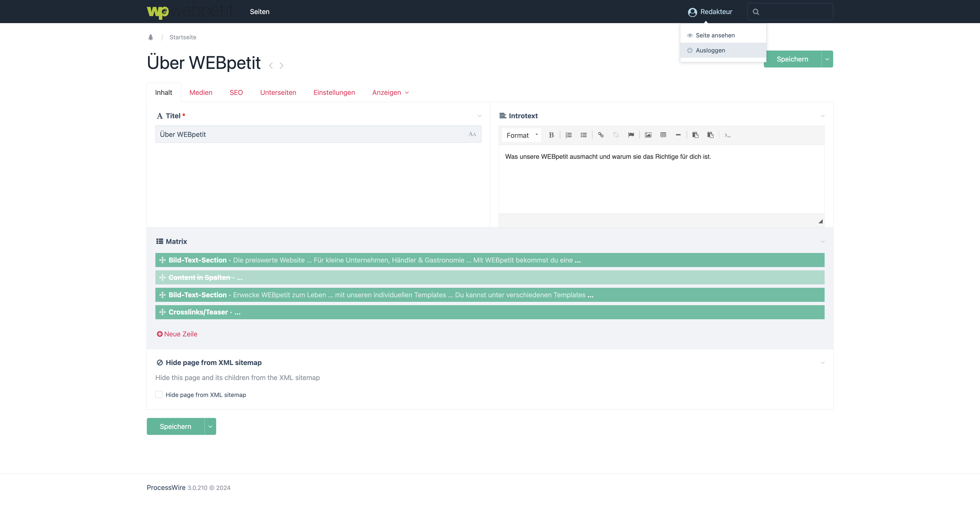
Task: Click the bottom Speichern button
Action: (175, 426)
